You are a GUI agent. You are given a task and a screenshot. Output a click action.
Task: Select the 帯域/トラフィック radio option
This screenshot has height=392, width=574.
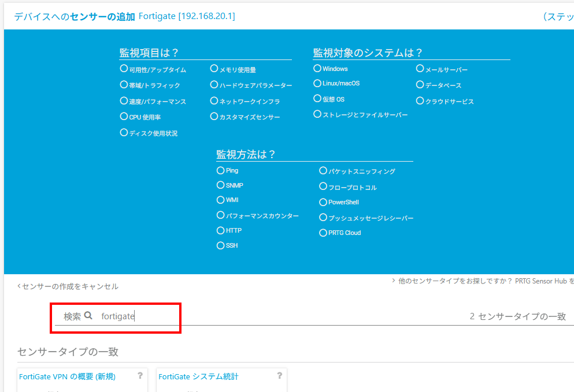tap(124, 84)
